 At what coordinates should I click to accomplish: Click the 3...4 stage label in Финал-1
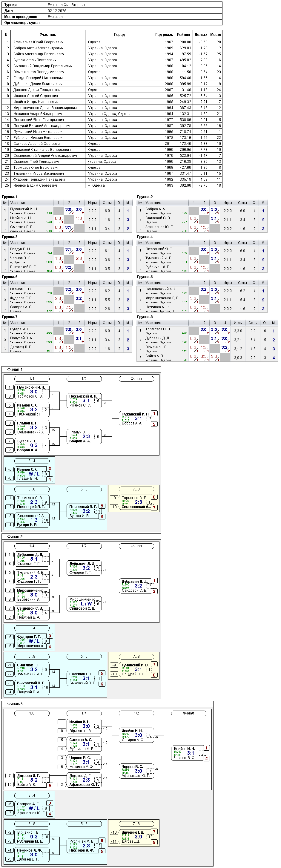click(x=32, y=461)
